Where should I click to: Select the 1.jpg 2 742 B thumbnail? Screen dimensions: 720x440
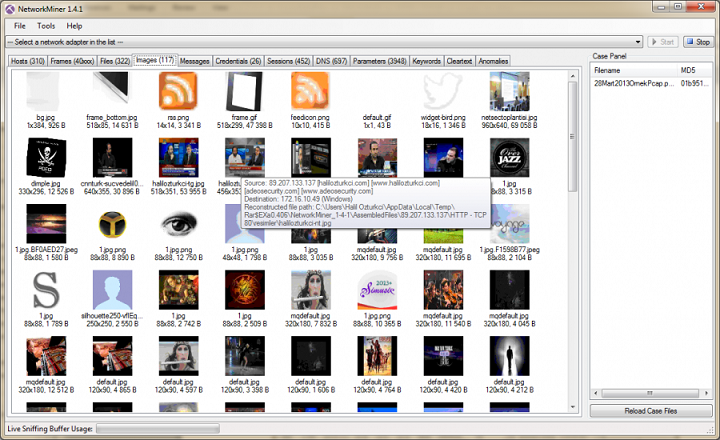click(x=178, y=290)
